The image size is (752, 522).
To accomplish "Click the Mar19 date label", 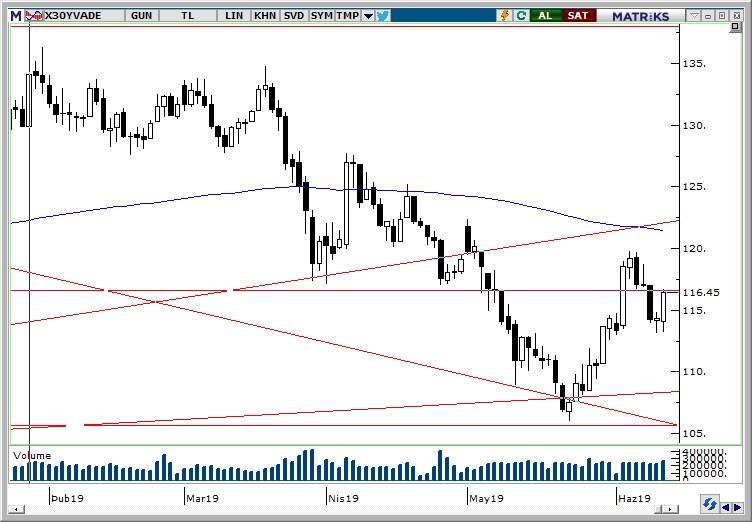I will (x=202, y=498).
